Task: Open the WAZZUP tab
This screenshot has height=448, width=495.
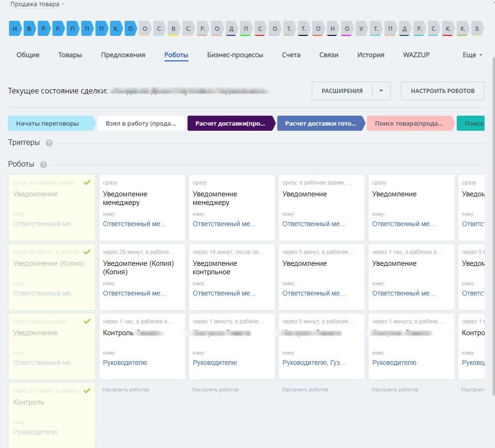Action: tap(417, 55)
